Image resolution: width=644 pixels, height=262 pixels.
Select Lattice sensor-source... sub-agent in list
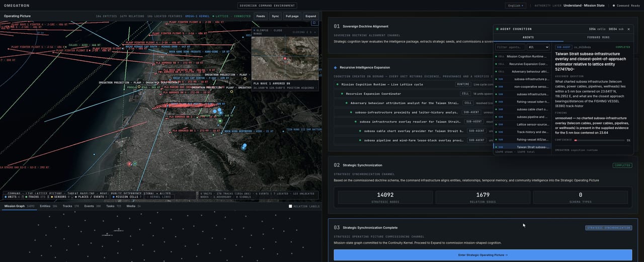[522, 124]
